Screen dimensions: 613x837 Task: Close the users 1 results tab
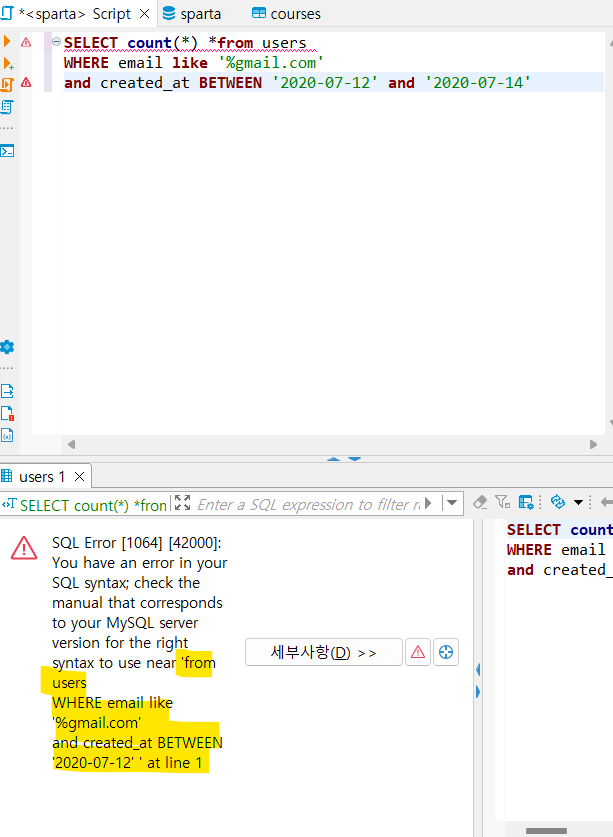click(79, 476)
